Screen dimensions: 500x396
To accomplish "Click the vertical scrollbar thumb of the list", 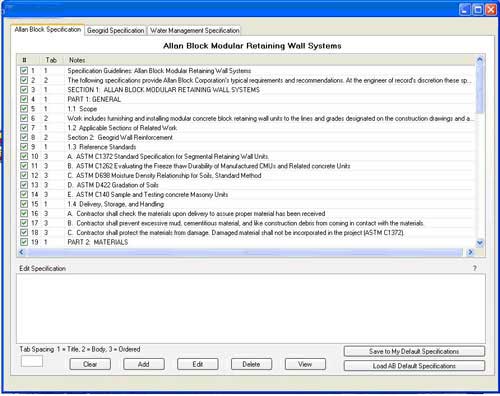I will point(480,89).
